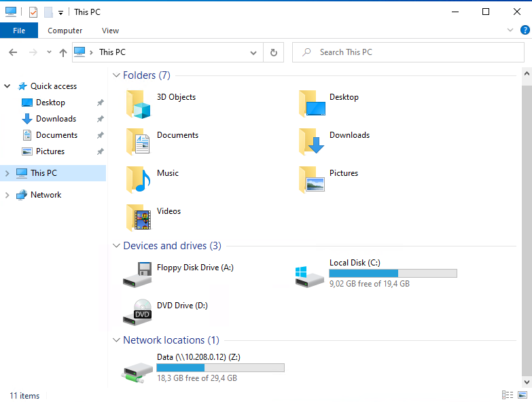Click the pin icon next to Pictures

tap(101, 151)
